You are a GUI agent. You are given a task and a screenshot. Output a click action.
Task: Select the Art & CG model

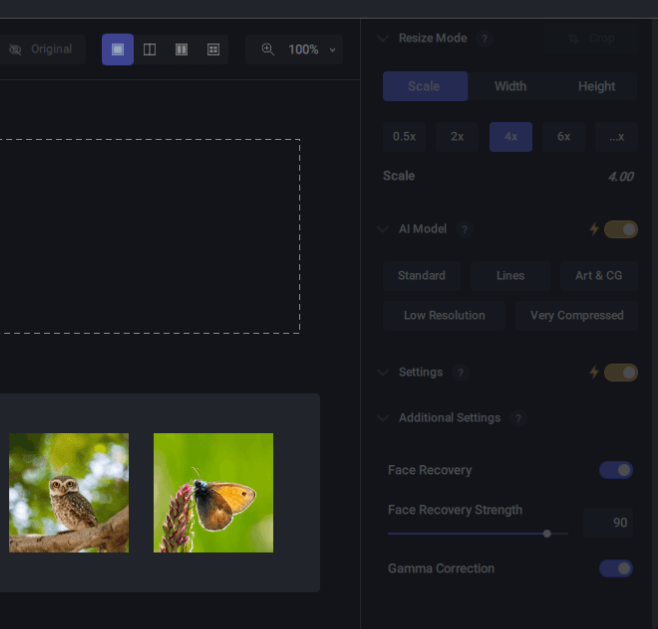[598, 275]
